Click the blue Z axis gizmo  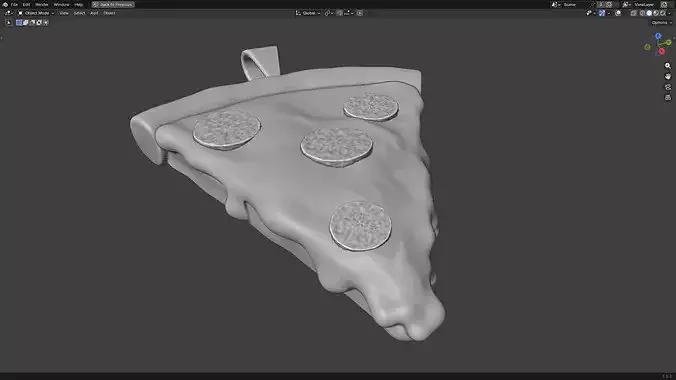pos(658,36)
